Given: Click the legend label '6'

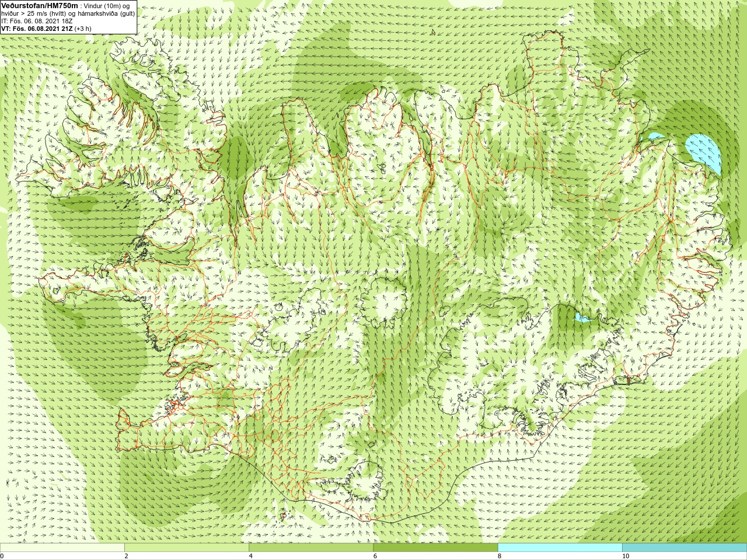Looking at the screenshot, I should click(x=375, y=556).
